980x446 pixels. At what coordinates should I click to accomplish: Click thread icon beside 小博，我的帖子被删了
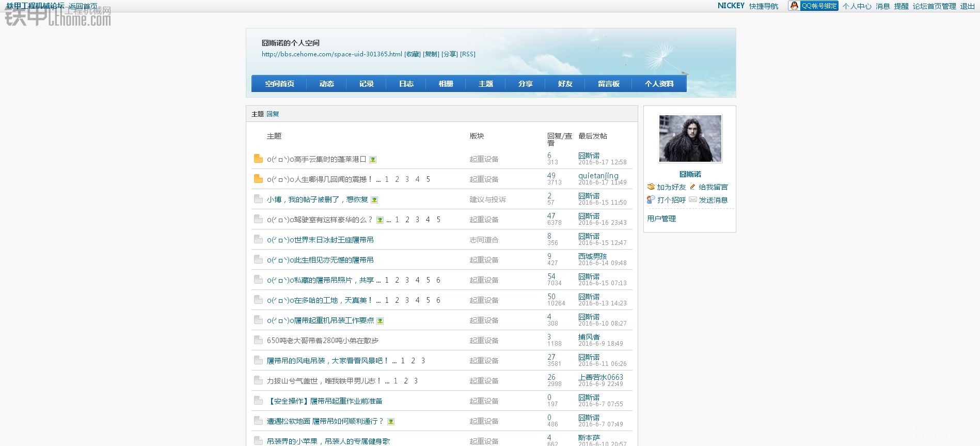click(x=258, y=199)
